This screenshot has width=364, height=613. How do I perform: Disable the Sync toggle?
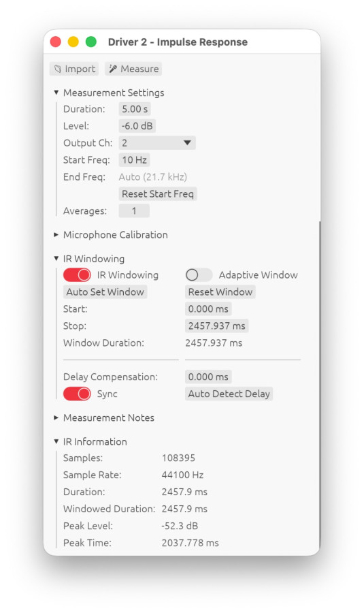[x=77, y=394]
